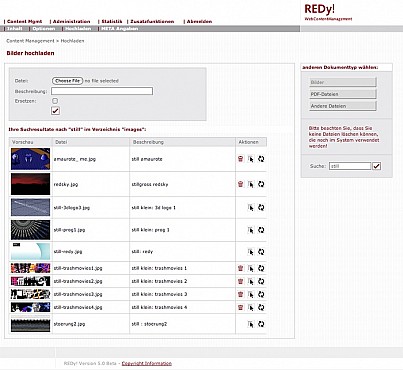Viewport: 403px width, 370px height.
Task: Click the pointer icon for still-prog1.jpg
Action: click(251, 230)
